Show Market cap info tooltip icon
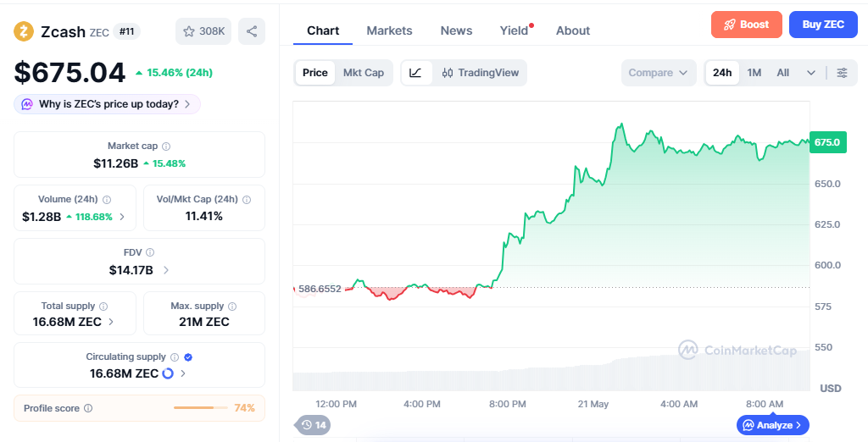Viewport: 868px width, 442px height. [x=166, y=146]
